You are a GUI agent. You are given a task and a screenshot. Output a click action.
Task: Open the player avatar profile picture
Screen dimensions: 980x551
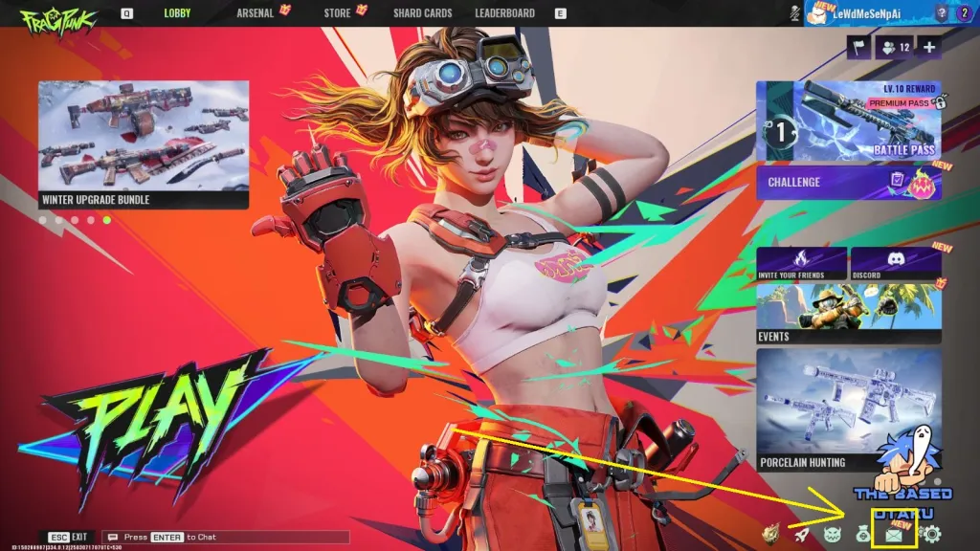click(x=816, y=13)
